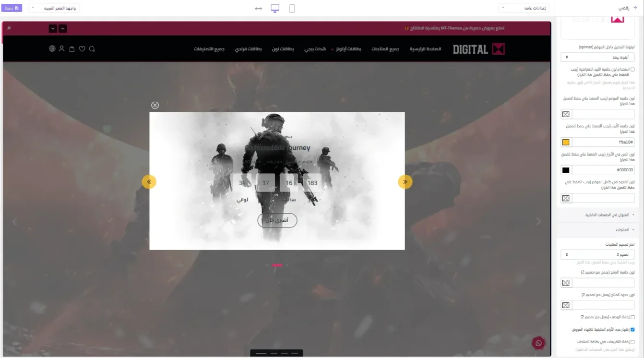The width and height of the screenshot is (644, 358).
Task: Click the full-width responsive arrows icon
Action: click(x=258, y=9)
